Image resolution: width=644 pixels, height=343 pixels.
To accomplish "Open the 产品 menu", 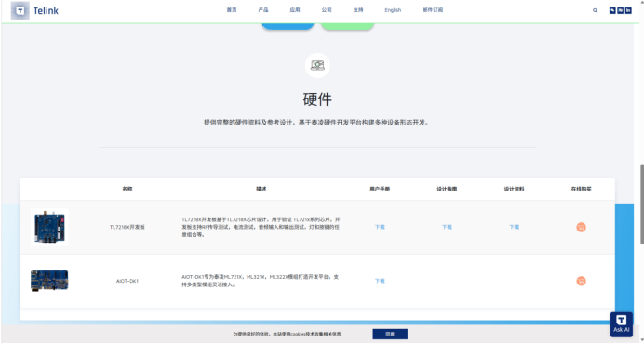I will 263,10.
